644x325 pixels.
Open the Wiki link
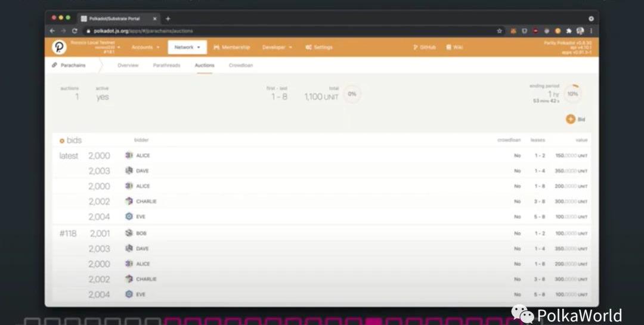coord(454,47)
